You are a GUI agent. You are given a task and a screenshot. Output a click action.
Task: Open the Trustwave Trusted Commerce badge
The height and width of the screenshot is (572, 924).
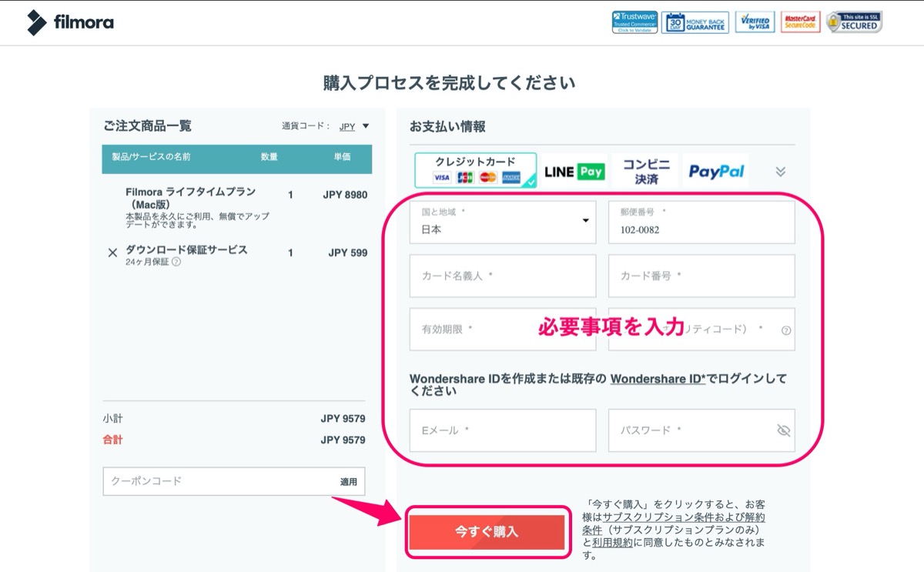tap(634, 22)
